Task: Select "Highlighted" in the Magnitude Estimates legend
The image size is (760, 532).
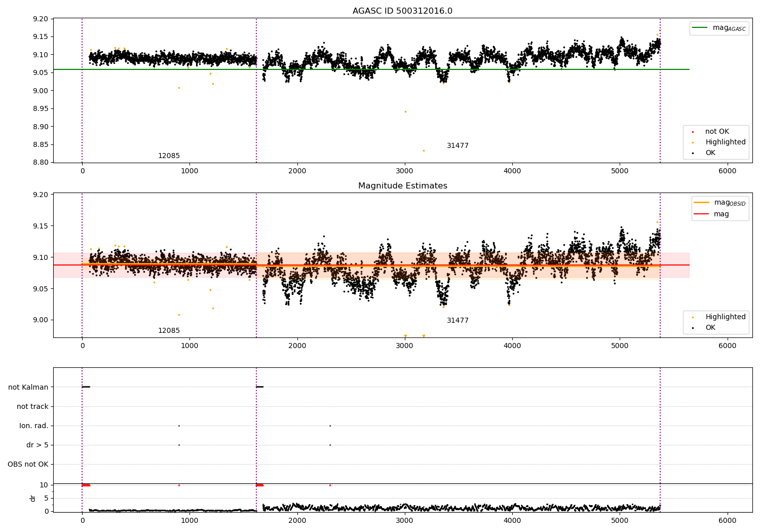Action: point(720,317)
